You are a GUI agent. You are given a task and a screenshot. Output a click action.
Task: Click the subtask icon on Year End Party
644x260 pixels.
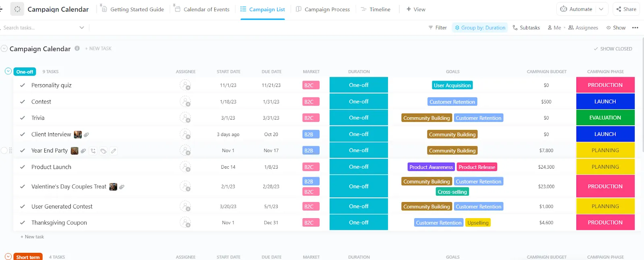[x=93, y=151]
